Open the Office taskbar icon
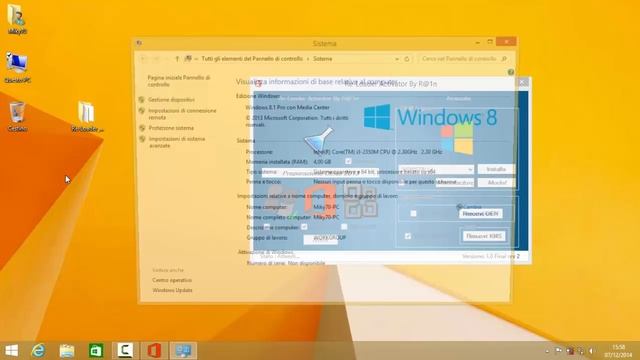Image resolution: width=640 pixels, height=360 pixels. click(x=154, y=351)
